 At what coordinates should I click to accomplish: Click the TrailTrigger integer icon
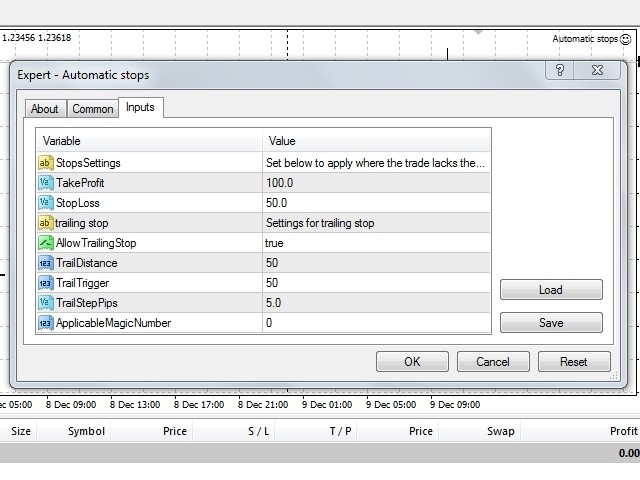tap(45, 283)
